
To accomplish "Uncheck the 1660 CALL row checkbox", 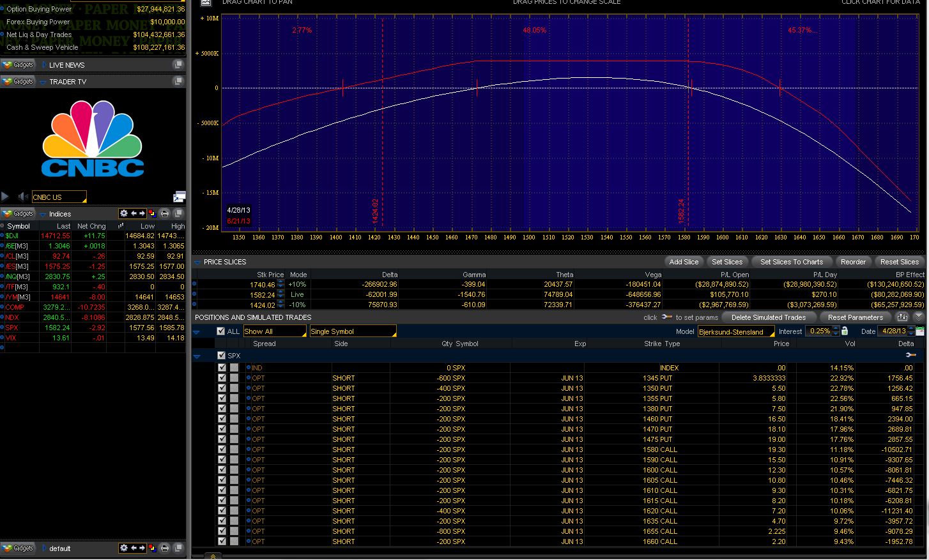I will tap(222, 541).
